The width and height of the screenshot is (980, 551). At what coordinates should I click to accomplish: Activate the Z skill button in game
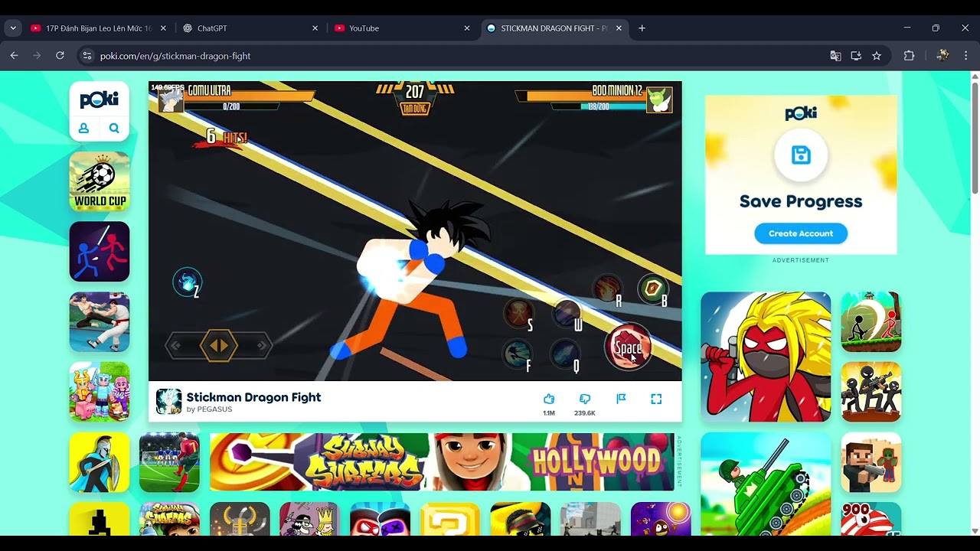point(188,283)
